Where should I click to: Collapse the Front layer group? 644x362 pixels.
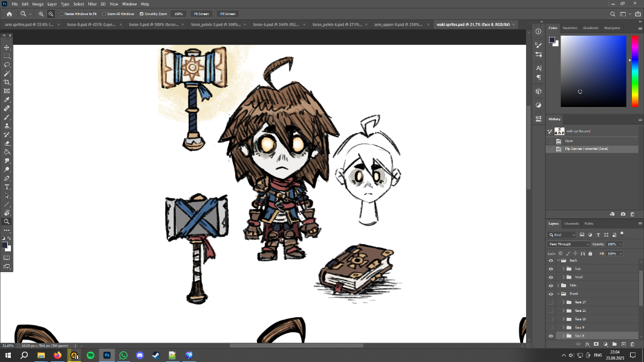558,294
